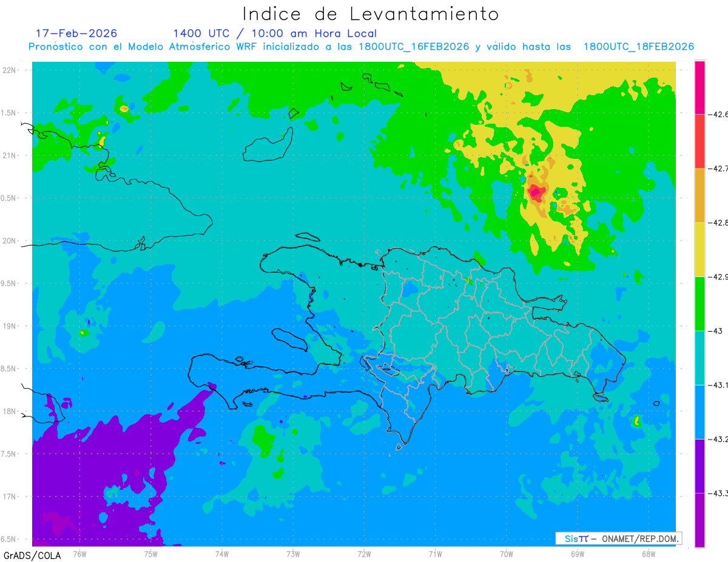
Task: Click the '19N' latitude label
Action: [x=10, y=326]
